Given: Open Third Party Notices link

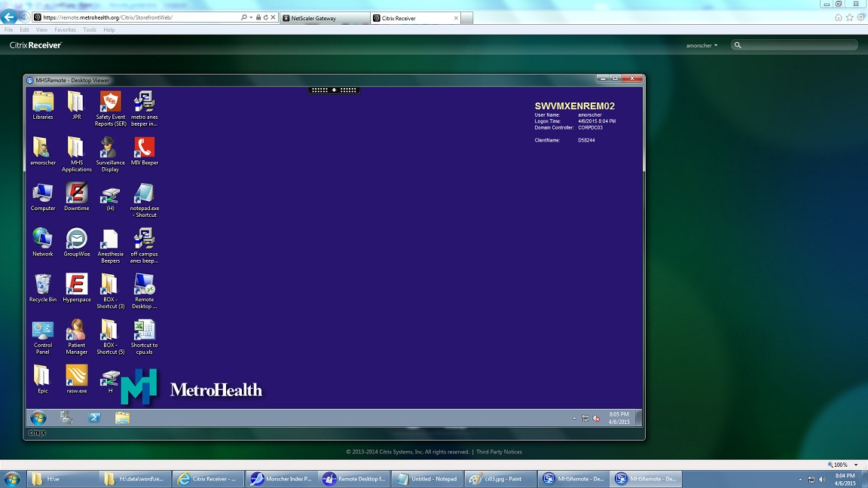Looking at the screenshot, I should tap(499, 452).
